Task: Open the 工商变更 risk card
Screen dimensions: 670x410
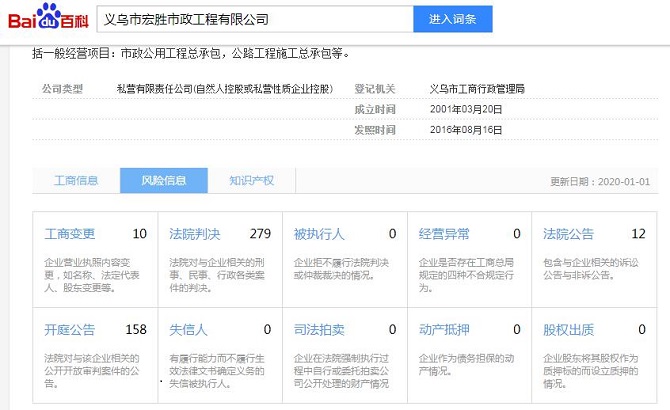Action: 70,235
